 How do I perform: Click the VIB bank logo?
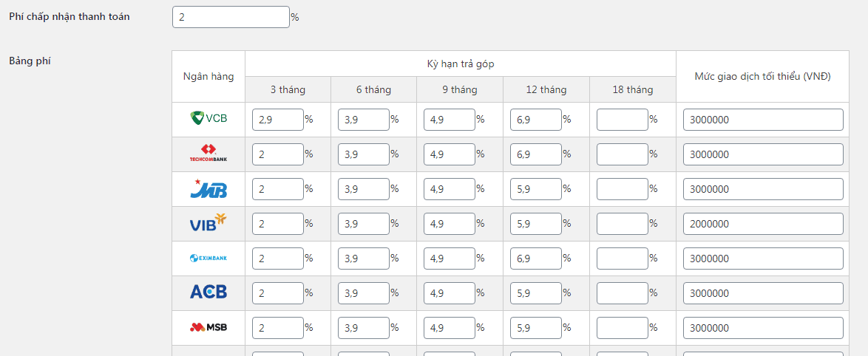click(208, 223)
